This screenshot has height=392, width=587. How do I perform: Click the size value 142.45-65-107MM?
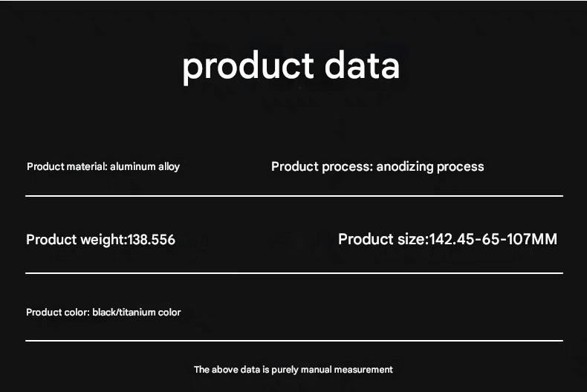(493, 239)
